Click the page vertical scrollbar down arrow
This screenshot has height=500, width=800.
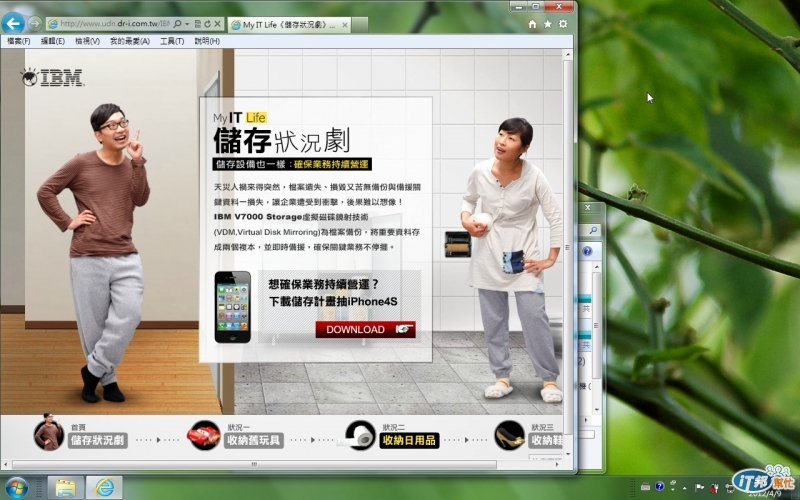click(568, 454)
